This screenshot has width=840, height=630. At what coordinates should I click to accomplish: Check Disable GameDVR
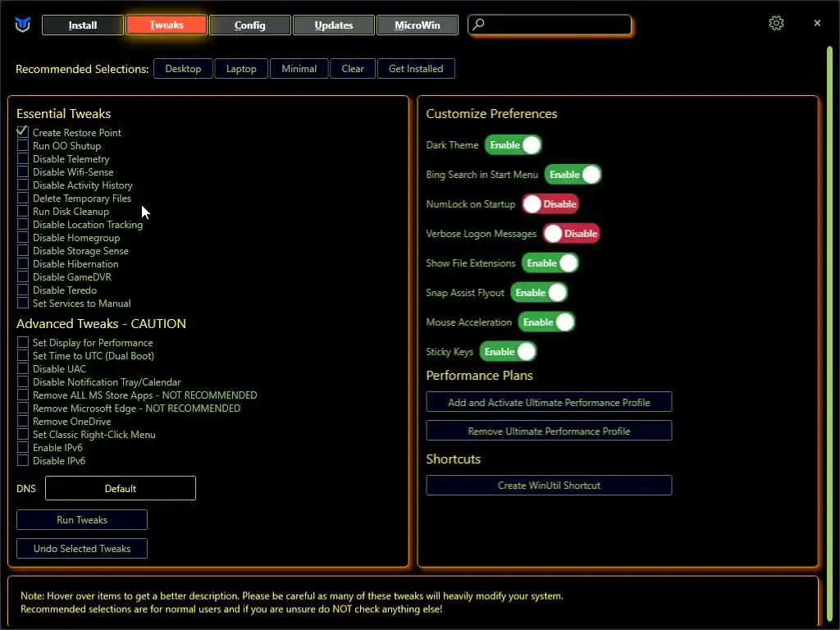[x=22, y=276]
